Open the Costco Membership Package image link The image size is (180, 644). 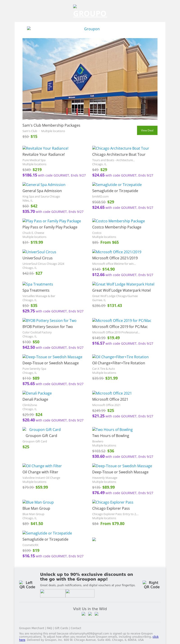point(118,221)
